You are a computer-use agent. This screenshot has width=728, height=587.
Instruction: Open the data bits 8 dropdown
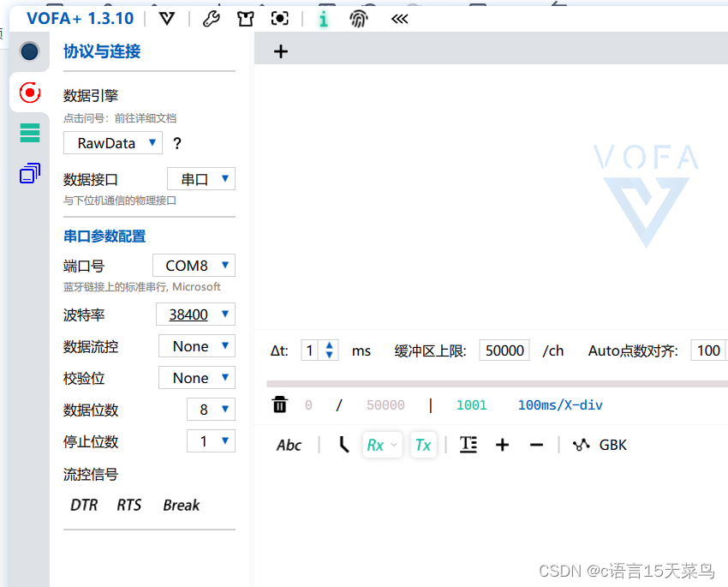(211, 409)
